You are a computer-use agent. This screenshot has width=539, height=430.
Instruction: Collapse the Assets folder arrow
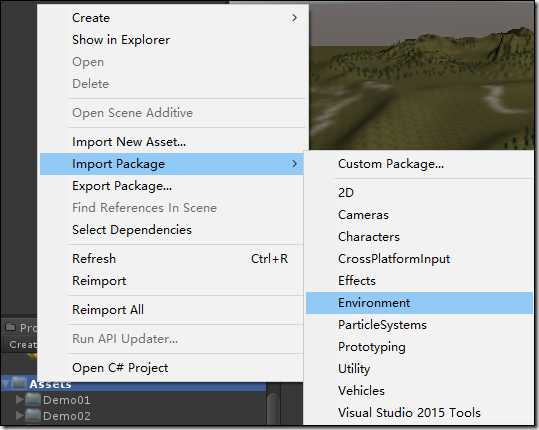pos(6,384)
